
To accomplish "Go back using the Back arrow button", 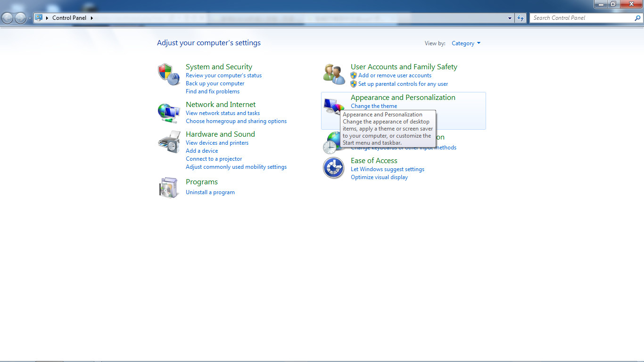I will [8, 18].
